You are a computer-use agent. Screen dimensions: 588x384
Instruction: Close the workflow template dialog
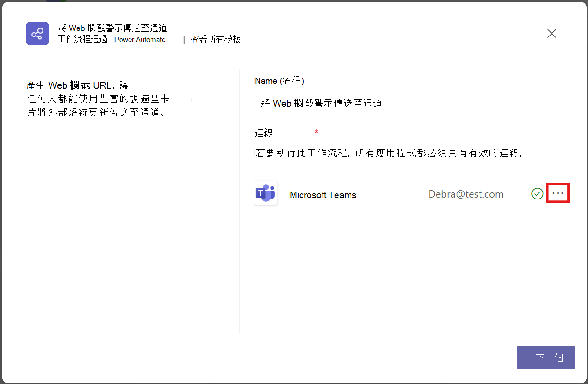(x=552, y=34)
